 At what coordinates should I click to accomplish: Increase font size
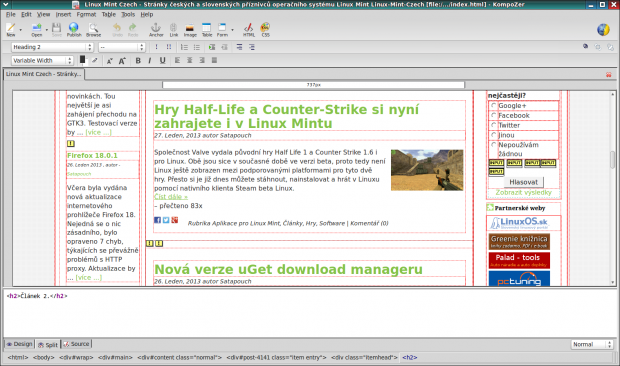(x=122, y=60)
